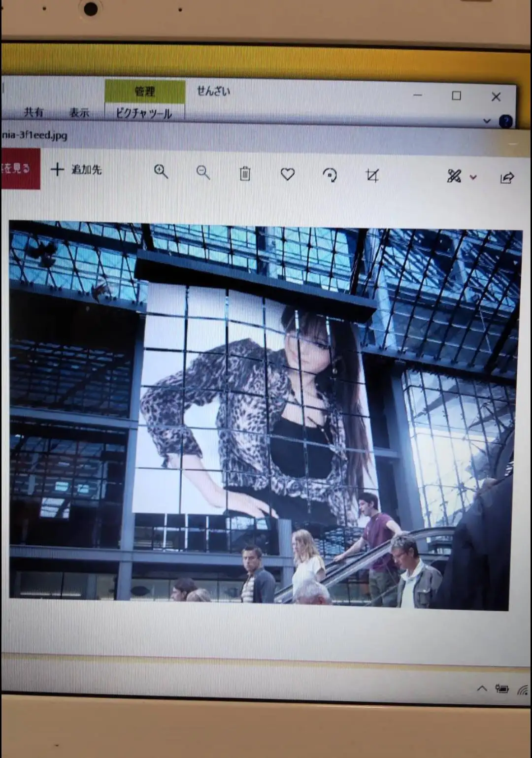Click the share icon
Screen dimensions: 532x758
pyautogui.click(x=507, y=177)
